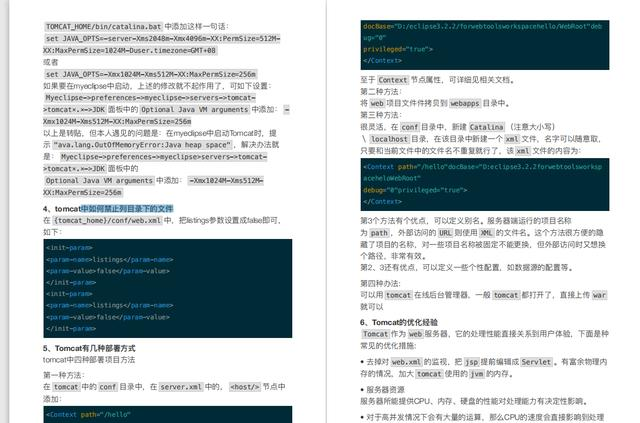
Task: Click the bullet starting 对于高并发情况下
Action: point(484,417)
